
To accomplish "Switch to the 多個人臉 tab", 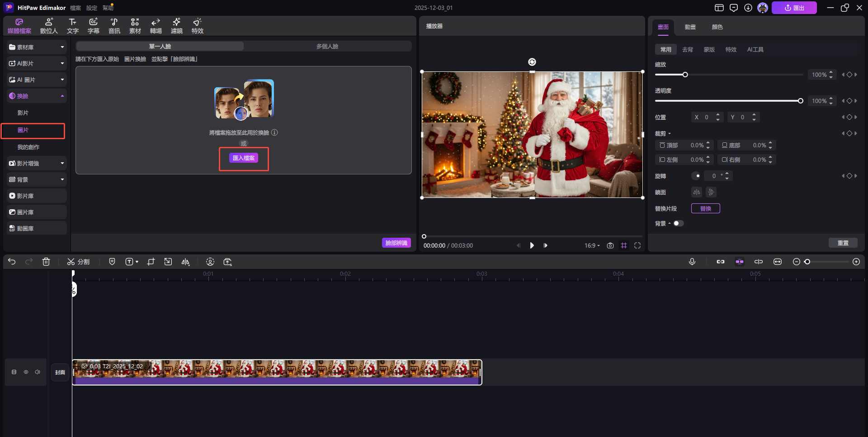I will point(327,46).
